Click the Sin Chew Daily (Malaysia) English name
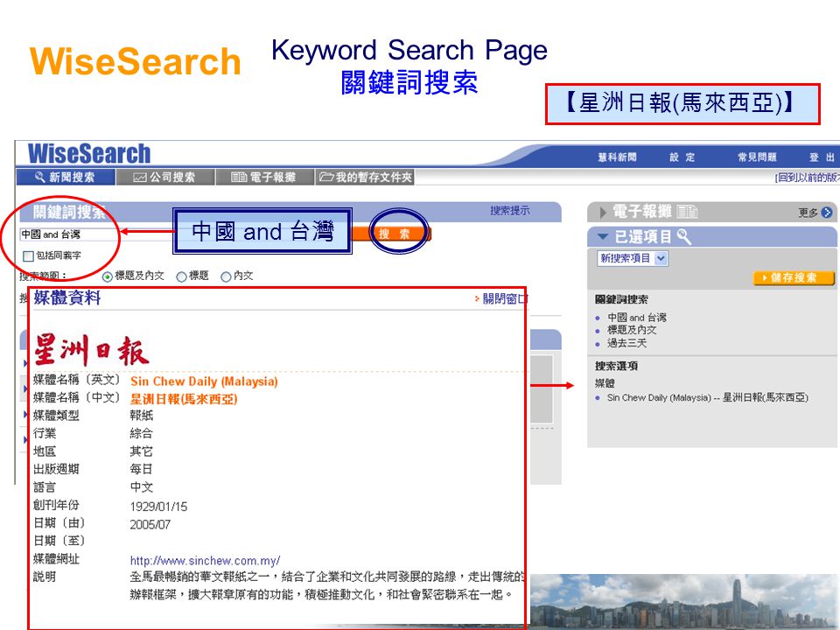This screenshot has height=630, width=840. [x=204, y=381]
